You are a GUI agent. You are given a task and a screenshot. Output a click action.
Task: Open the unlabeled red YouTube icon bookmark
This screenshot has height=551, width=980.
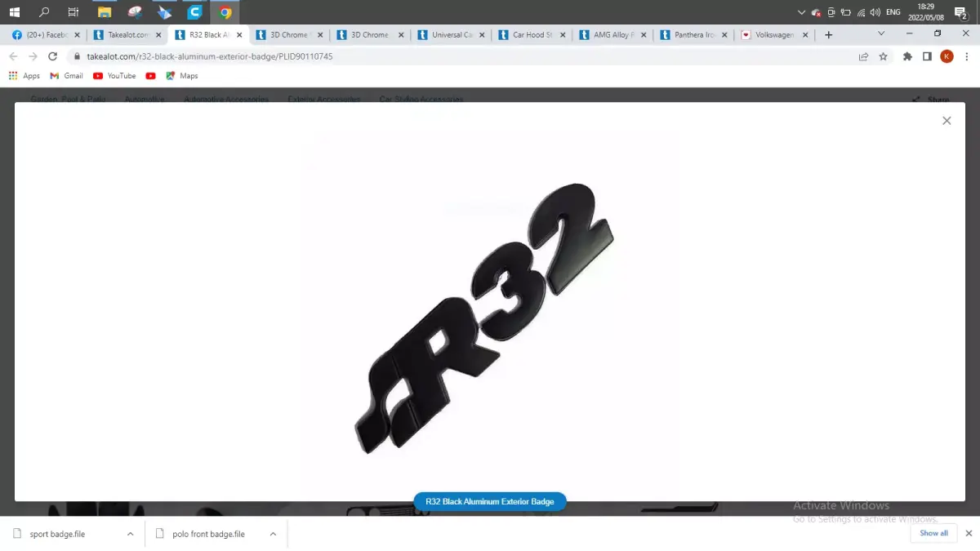click(150, 76)
